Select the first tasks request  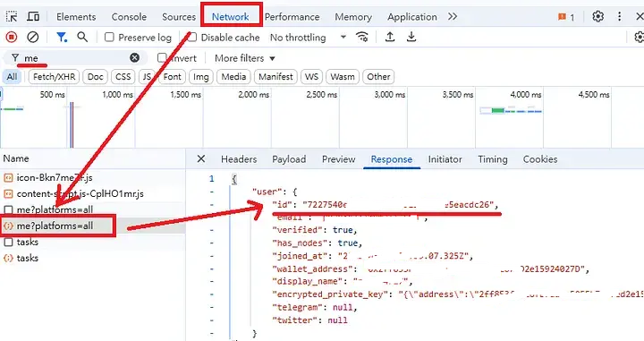click(93, 242)
